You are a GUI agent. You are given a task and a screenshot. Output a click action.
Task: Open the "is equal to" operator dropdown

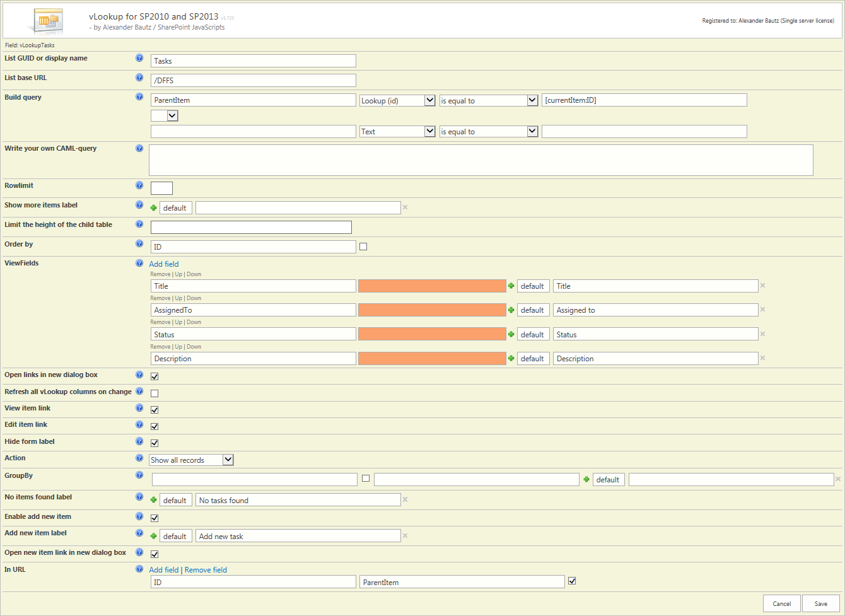(488, 100)
